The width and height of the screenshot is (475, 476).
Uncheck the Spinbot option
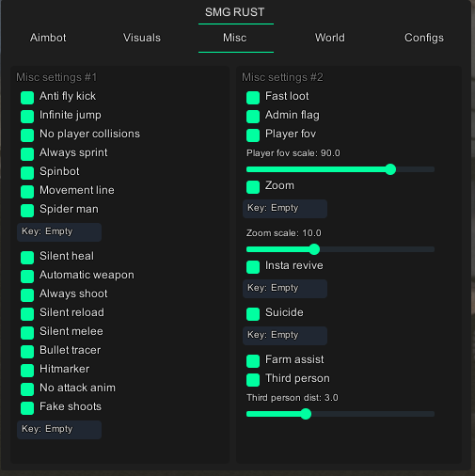tap(27, 173)
